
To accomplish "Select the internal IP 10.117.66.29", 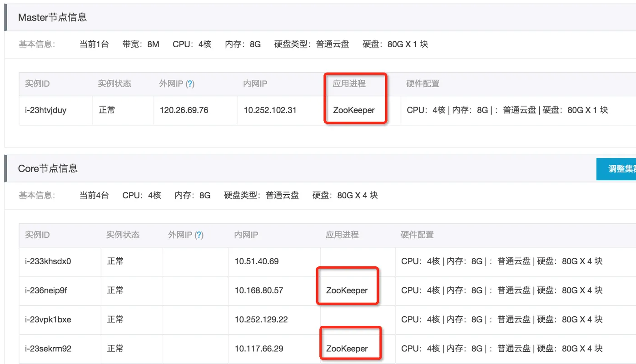I will pos(259,349).
